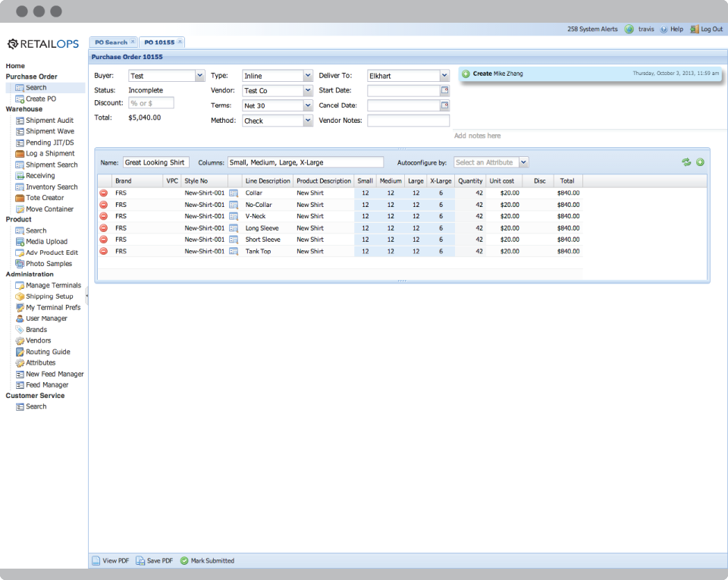This screenshot has height=580, width=728.
Task: Switch to the PO Search tab
Action: point(112,42)
